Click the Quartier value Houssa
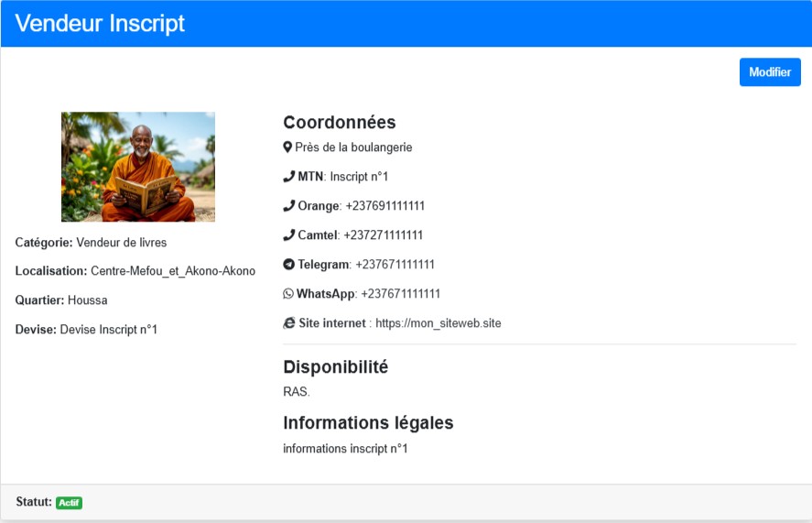This screenshot has height=523, width=812. (88, 300)
